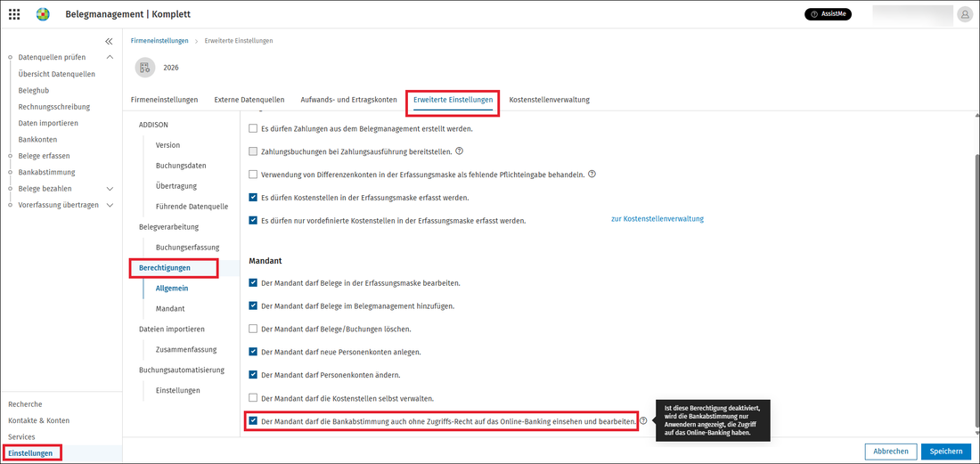Open the user profile avatar icon

tap(964, 14)
